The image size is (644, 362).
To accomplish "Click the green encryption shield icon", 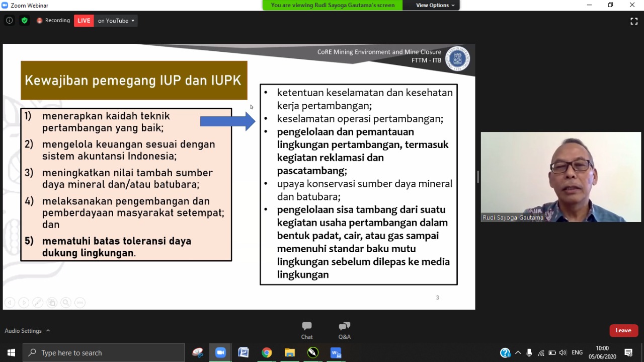I will [24, 21].
